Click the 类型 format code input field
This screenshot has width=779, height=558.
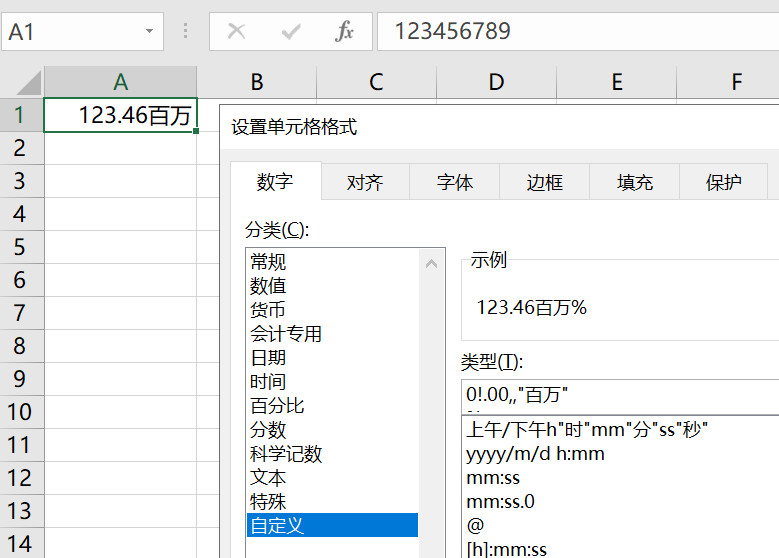click(x=620, y=394)
